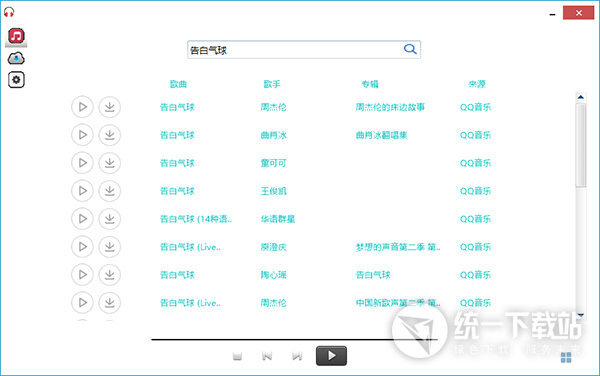Play the 庾澄庆 Live version
Image resolution: width=600 pixels, height=376 pixels.
tap(82, 247)
